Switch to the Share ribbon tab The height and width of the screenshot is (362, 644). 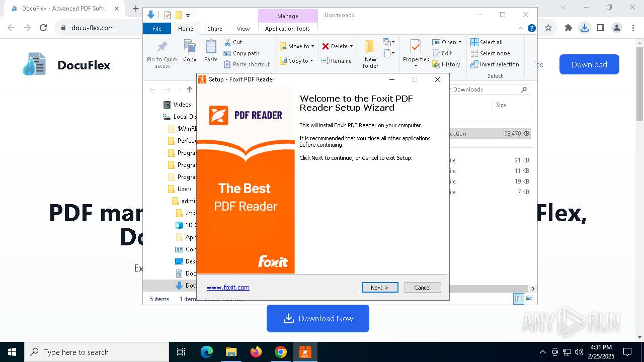click(215, 29)
